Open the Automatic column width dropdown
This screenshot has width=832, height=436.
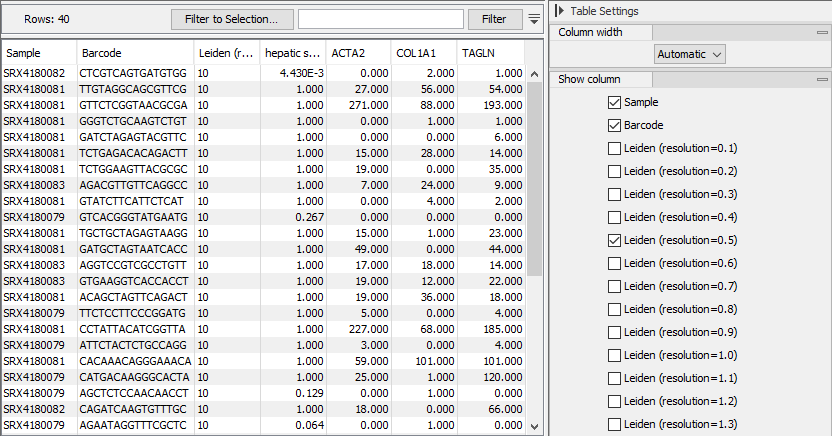[x=690, y=54]
